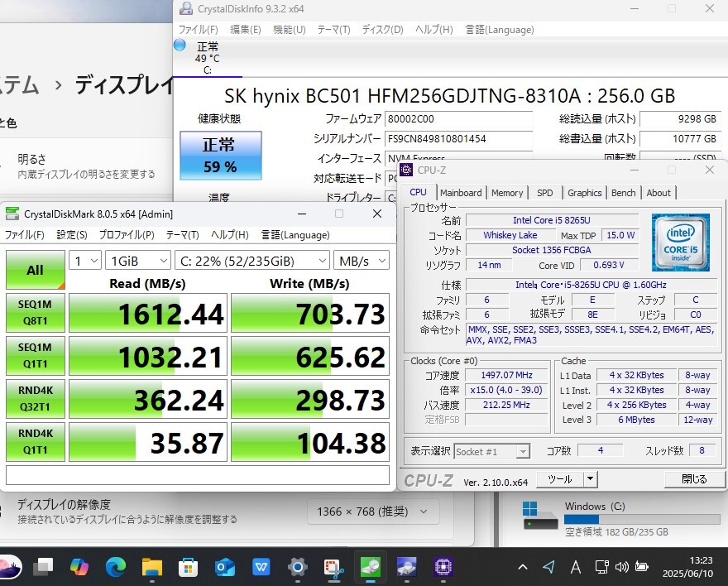Open battery status tray icon
Image resolution: width=728 pixels, height=586 pixels.
point(642,566)
